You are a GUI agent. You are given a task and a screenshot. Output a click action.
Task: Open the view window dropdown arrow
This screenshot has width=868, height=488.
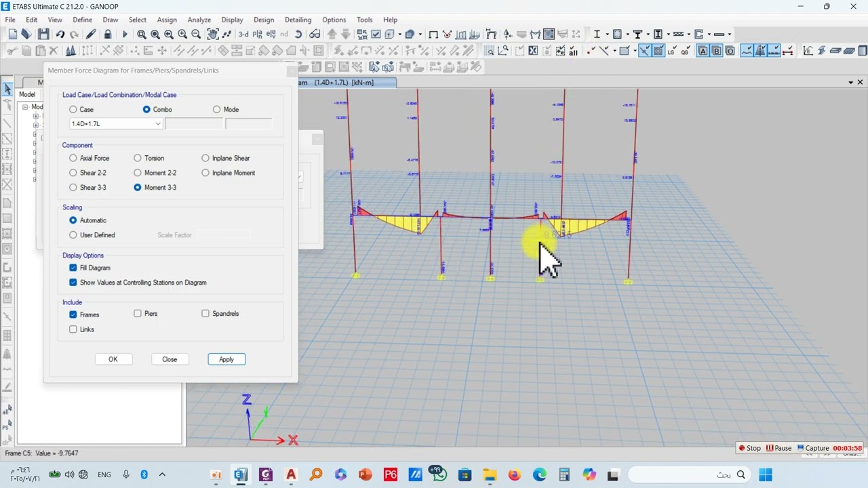tap(851, 82)
